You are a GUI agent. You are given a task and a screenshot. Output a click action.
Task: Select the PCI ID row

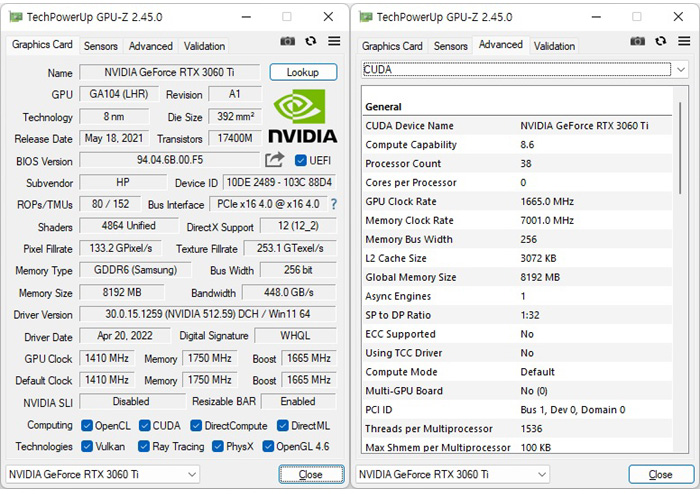[x=518, y=410]
